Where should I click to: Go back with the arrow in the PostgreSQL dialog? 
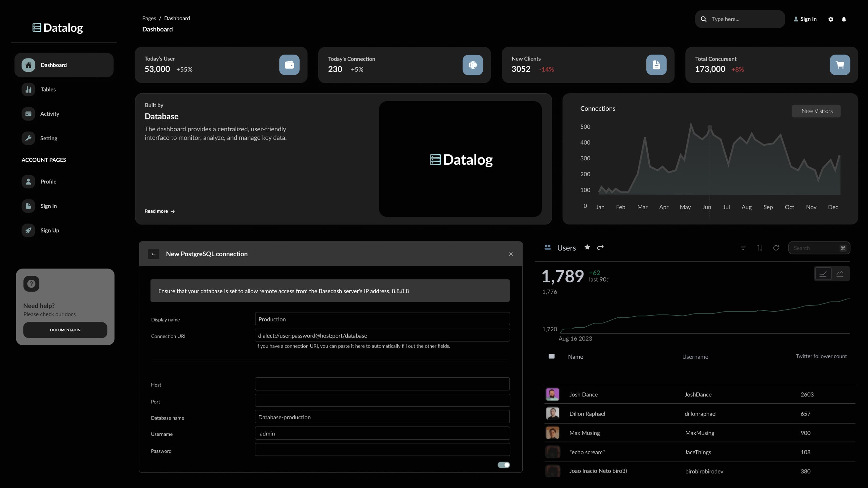click(x=154, y=254)
